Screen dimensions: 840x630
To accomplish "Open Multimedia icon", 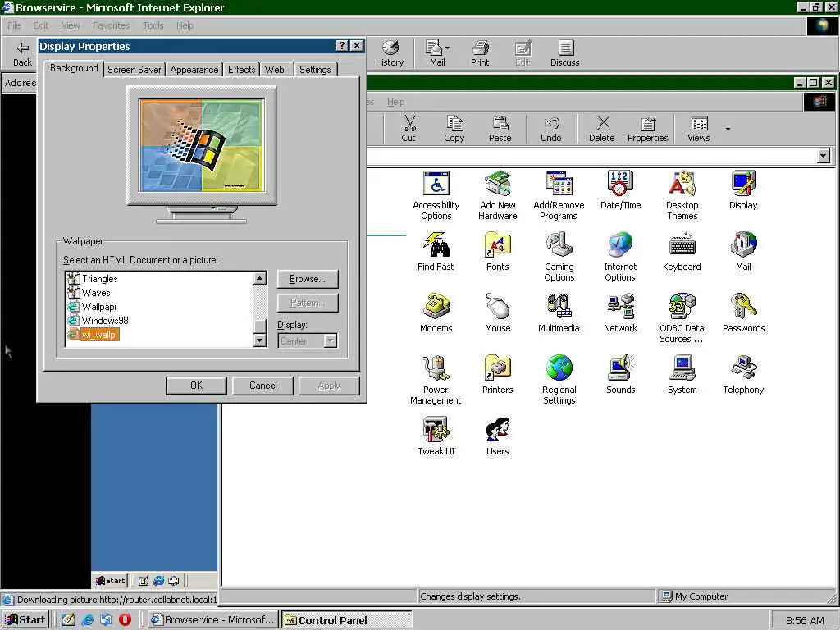I will point(559,313).
